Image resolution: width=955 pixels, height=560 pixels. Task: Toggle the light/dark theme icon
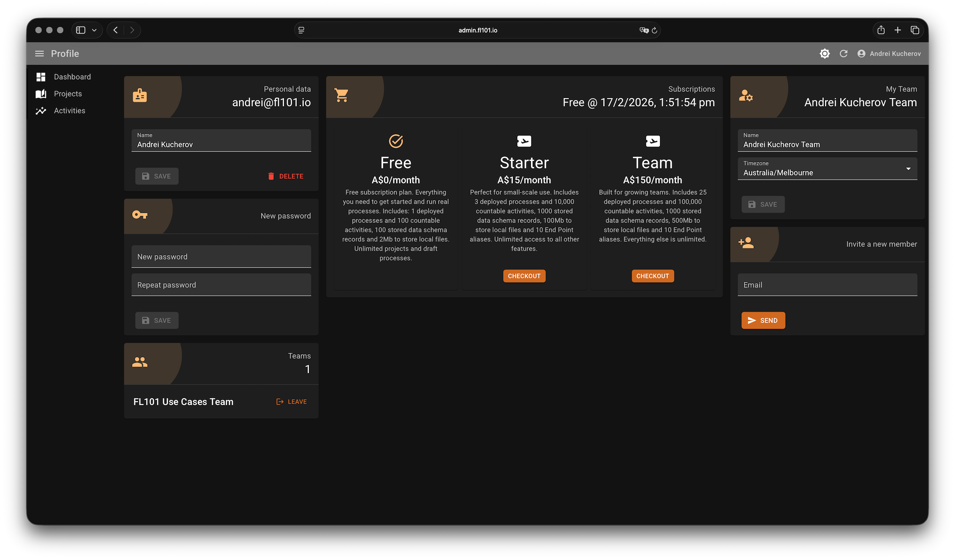[x=824, y=54]
